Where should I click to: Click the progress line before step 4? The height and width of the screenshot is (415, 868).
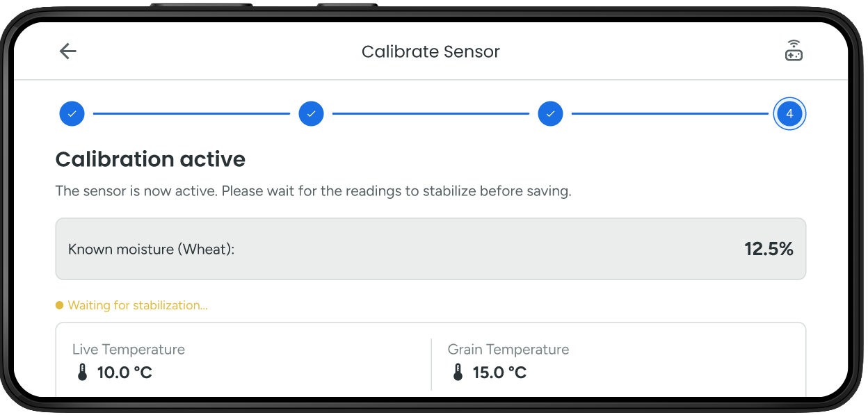click(x=670, y=113)
